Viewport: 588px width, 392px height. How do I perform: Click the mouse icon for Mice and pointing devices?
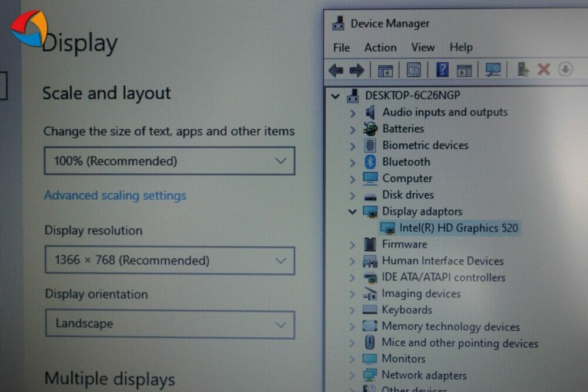click(370, 342)
